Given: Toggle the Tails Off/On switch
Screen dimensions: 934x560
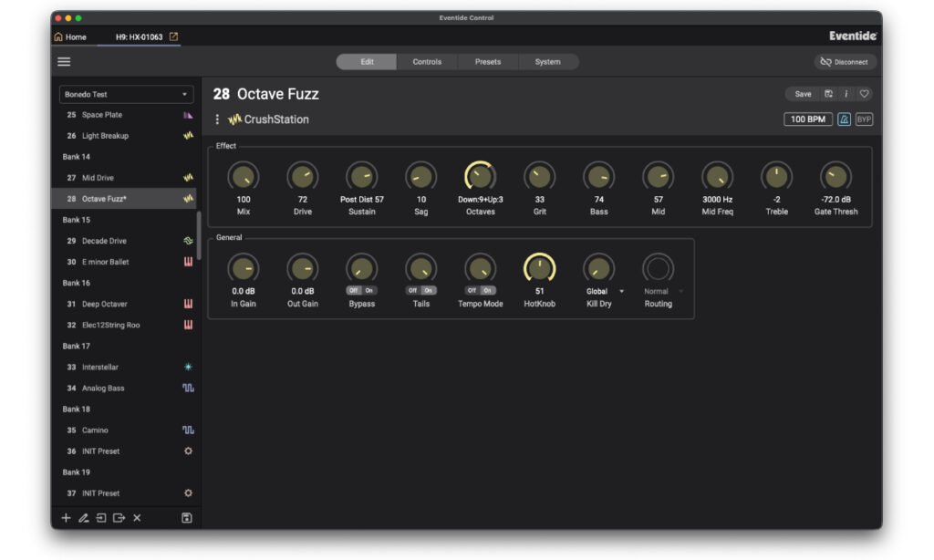Looking at the screenshot, I should click(x=421, y=291).
